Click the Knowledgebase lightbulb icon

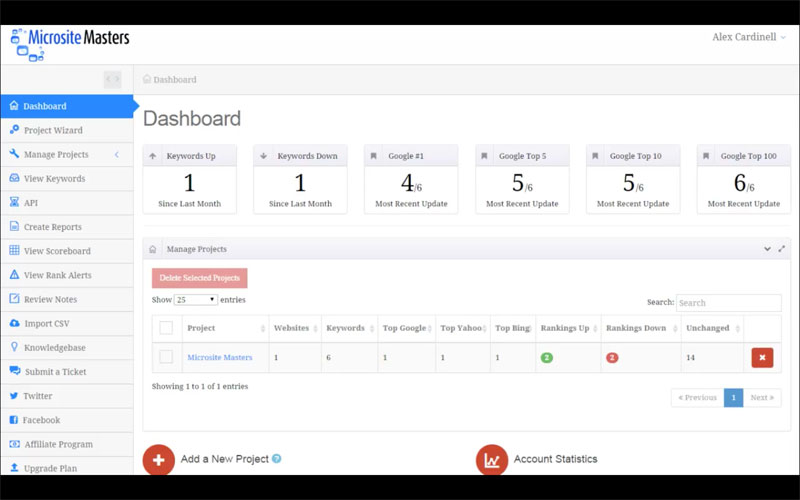tap(14, 347)
